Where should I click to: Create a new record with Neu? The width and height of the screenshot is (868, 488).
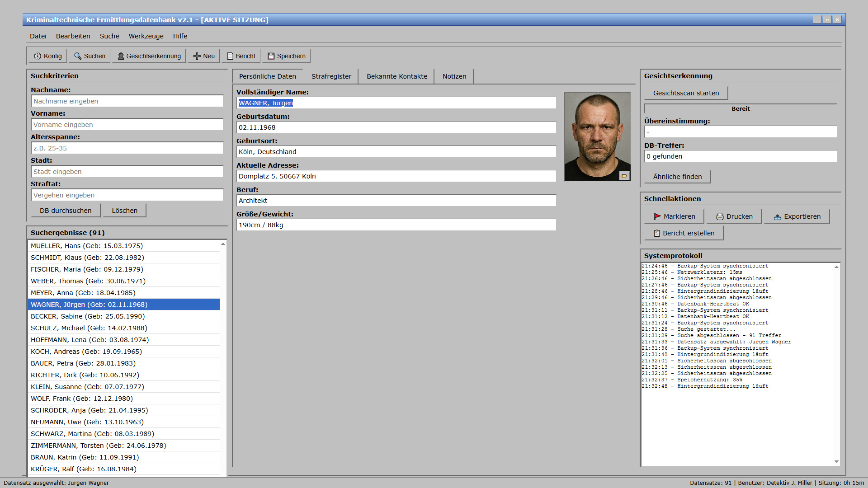pos(203,56)
